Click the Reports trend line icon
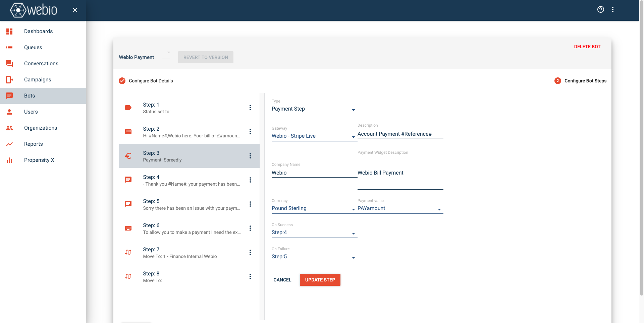This screenshot has height=323, width=644. [9, 144]
